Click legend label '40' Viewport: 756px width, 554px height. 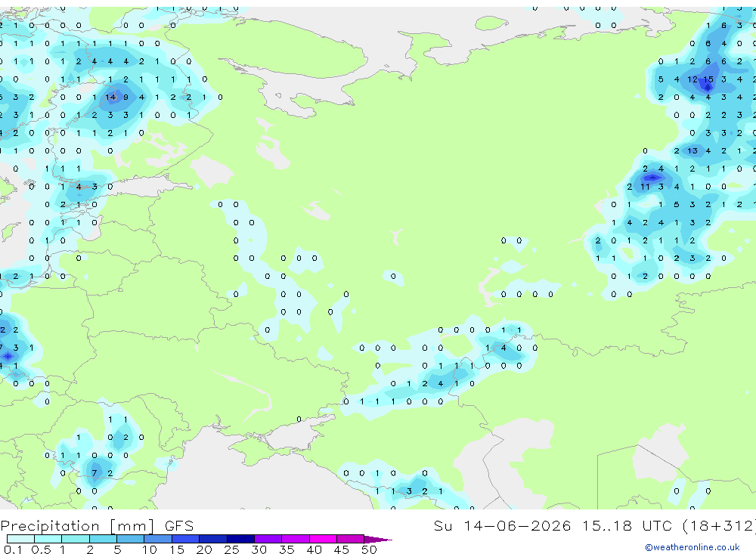pos(314,549)
